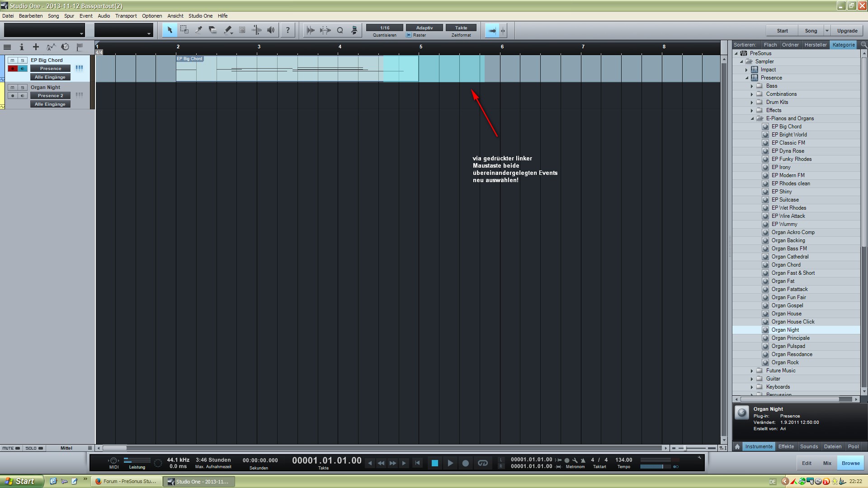Viewport: 868px width, 488px height.
Task: Click the browser search magnifier icon
Action: point(863,45)
